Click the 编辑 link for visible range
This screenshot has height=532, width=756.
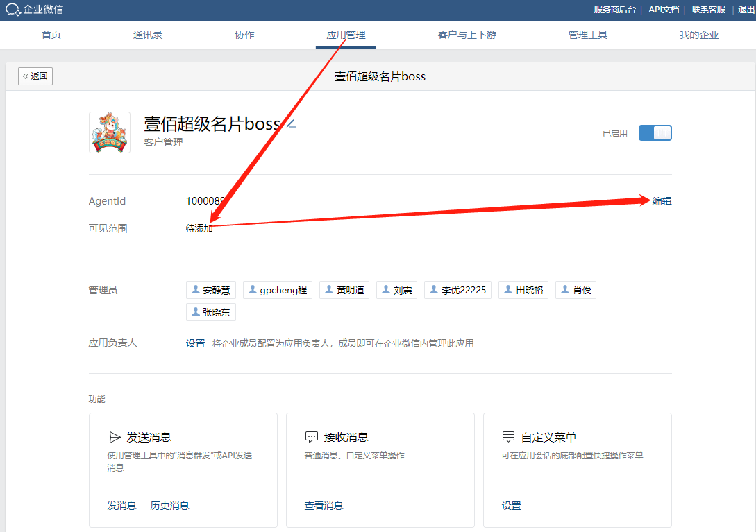point(662,201)
